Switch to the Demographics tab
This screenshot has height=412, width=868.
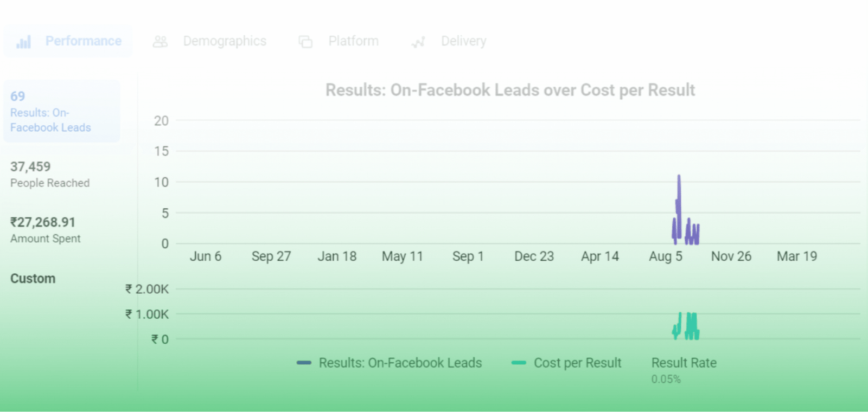(x=225, y=41)
